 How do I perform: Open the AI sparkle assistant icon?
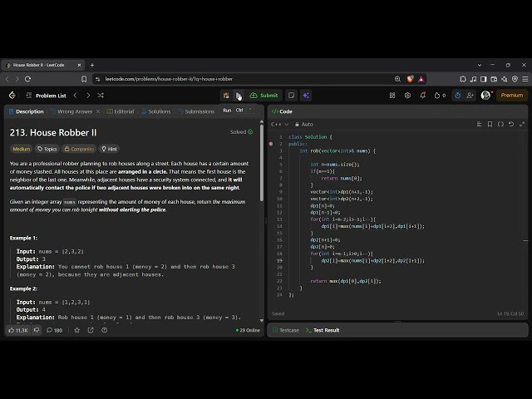pyautogui.click(x=306, y=96)
